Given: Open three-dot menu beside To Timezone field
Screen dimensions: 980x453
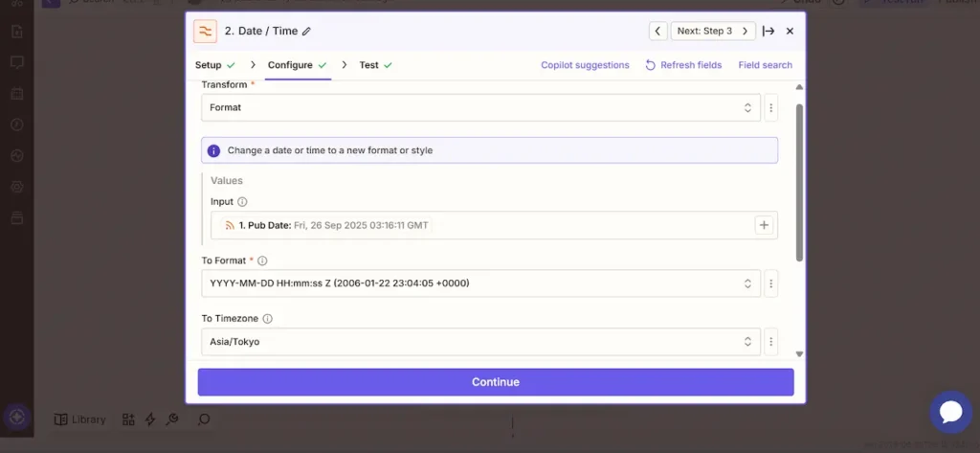Looking at the screenshot, I should coord(770,342).
